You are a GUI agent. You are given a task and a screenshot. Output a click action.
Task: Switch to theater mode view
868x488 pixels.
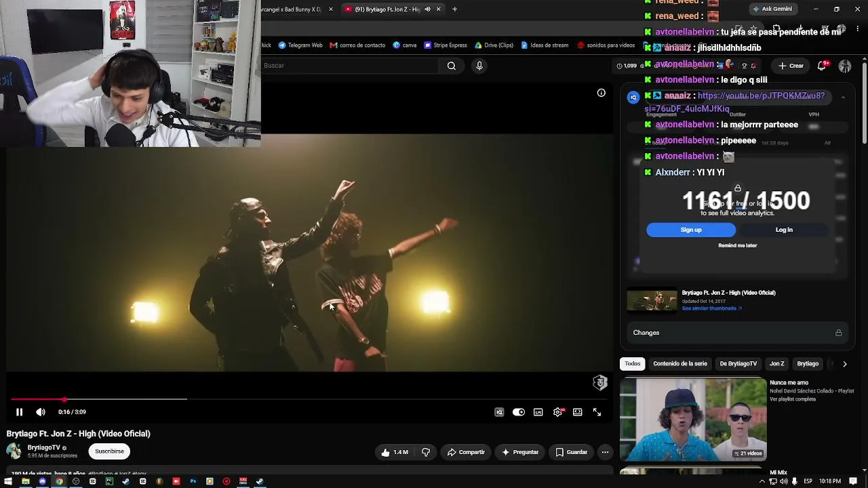point(578,412)
